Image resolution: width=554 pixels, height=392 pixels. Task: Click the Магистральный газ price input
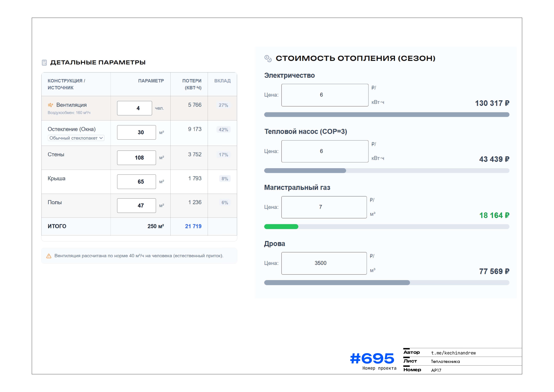(324, 207)
